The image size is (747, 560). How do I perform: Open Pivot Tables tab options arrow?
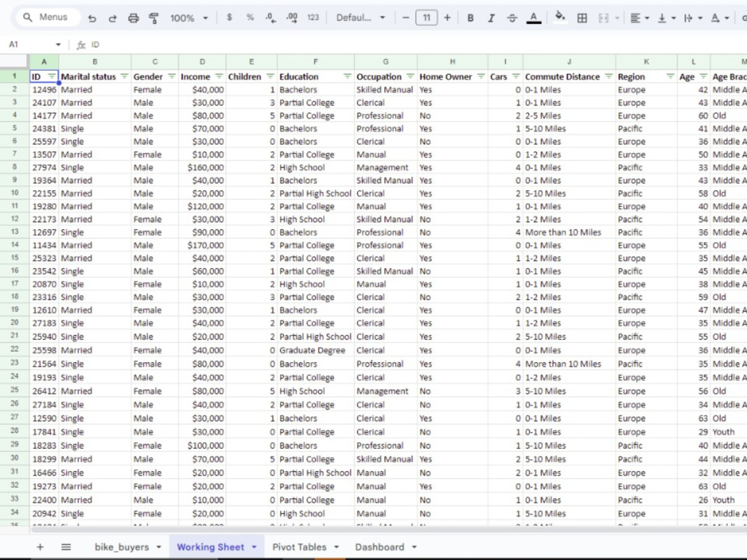pyautogui.click(x=336, y=547)
